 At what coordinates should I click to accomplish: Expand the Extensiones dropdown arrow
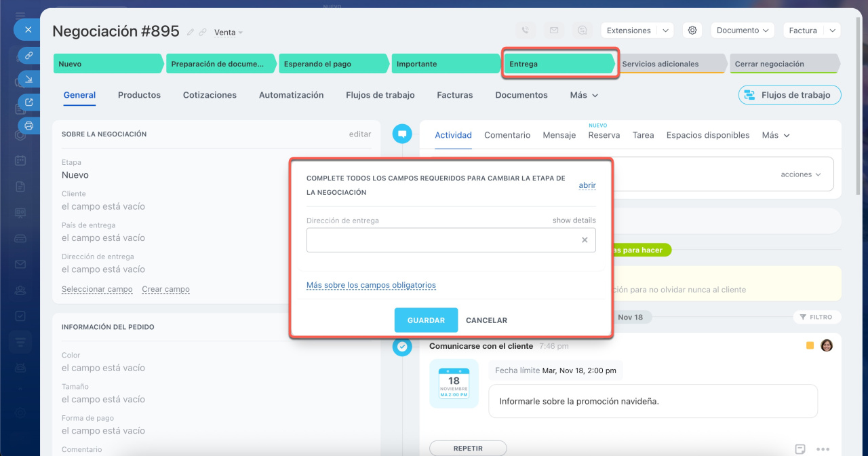pos(665,31)
